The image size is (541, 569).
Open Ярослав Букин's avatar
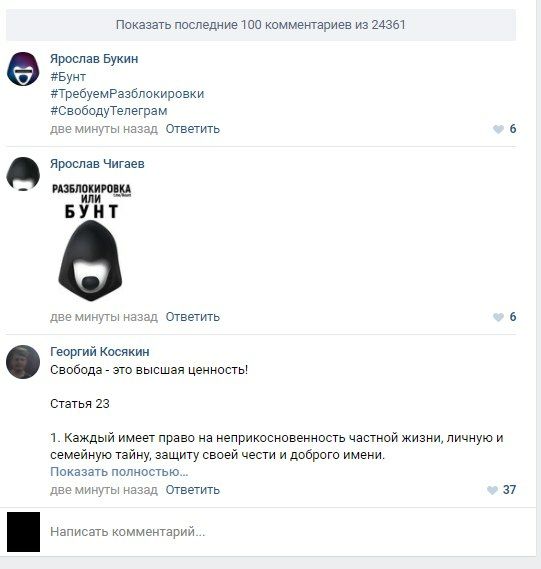tap(23, 69)
